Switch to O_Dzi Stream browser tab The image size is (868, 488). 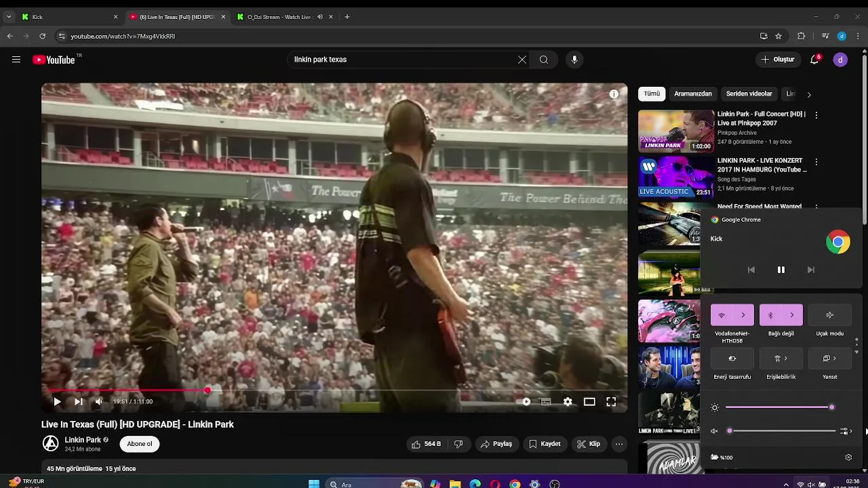coord(283,17)
